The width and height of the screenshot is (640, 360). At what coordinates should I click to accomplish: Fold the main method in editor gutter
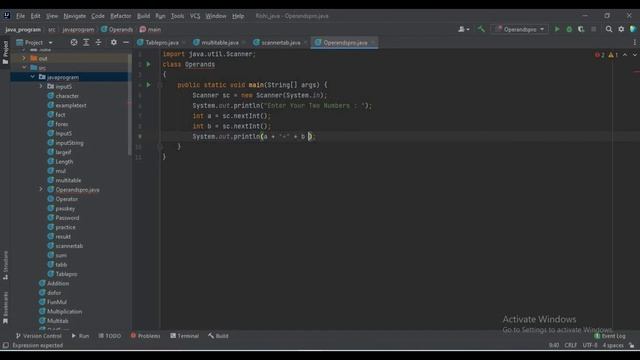pos(160,85)
